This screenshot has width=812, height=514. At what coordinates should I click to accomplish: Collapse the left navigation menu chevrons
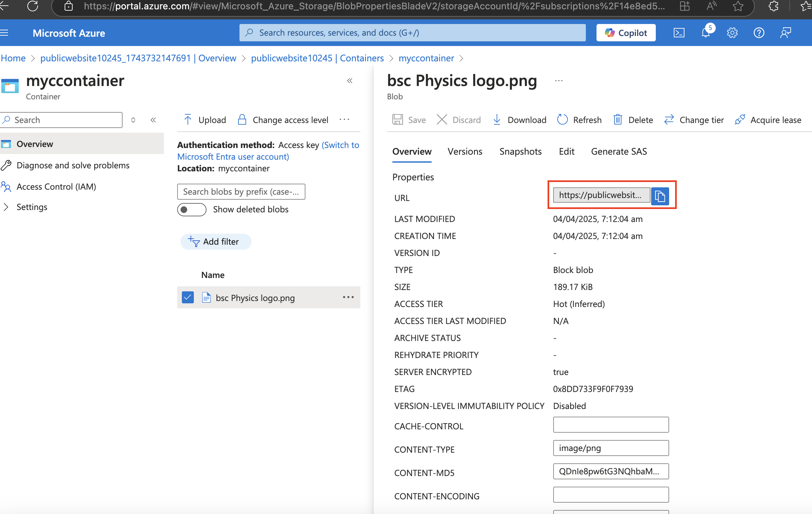(x=153, y=120)
